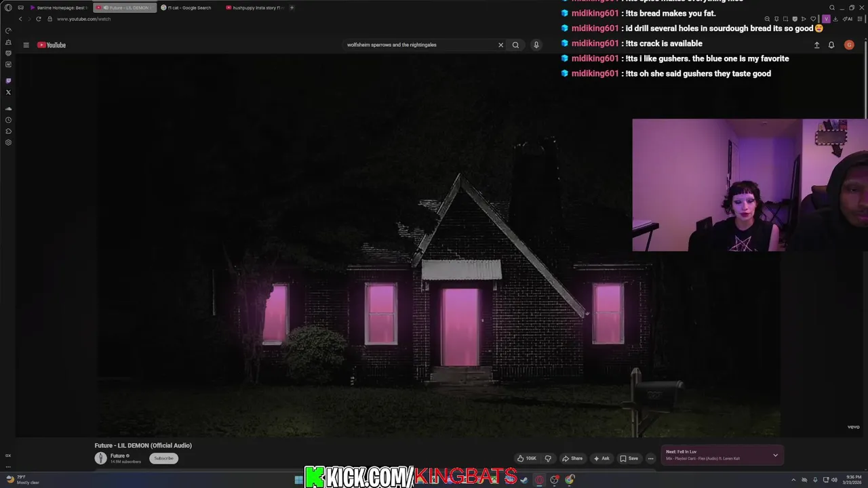
Task: Click the YouTube search input field
Action: [420, 45]
